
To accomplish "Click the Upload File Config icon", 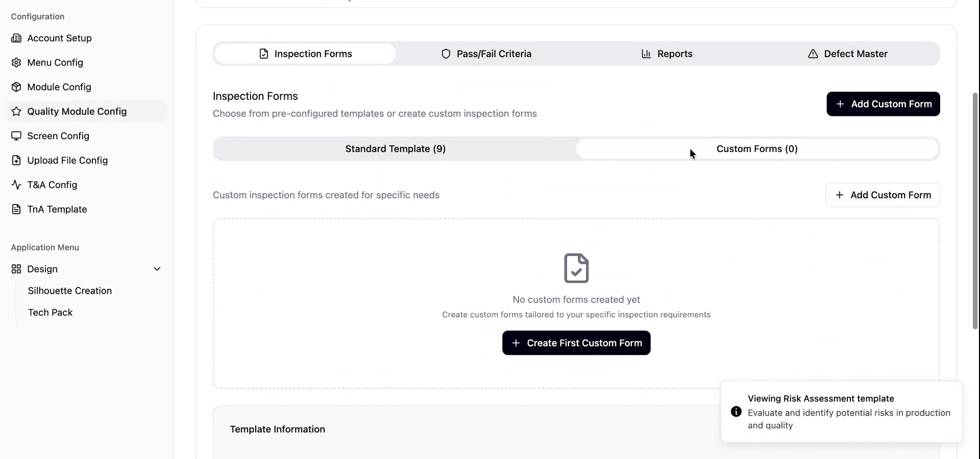I will pos(17,160).
